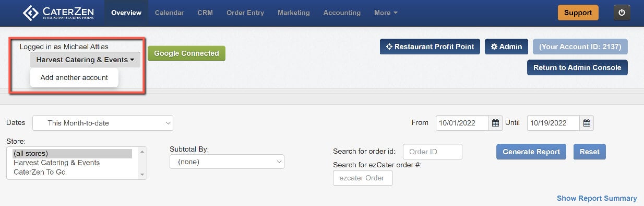Viewport: 644px width, 206px height.
Task: Open the Order Entry tab
Action: tap(245, 13)
